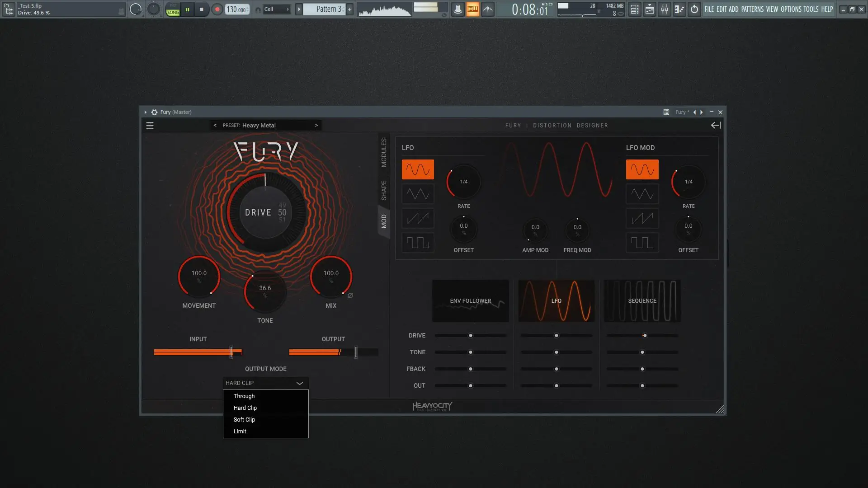Select the LFO sine waveform button
Screen dimensions: 868x488
(x=418, y=169)
